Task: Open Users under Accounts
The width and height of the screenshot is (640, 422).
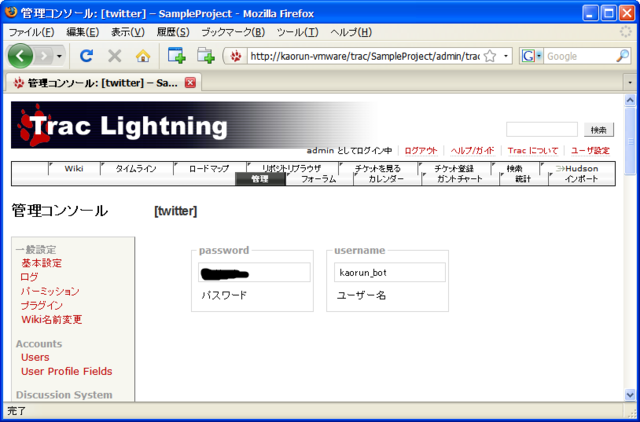Action: [35, 357]
